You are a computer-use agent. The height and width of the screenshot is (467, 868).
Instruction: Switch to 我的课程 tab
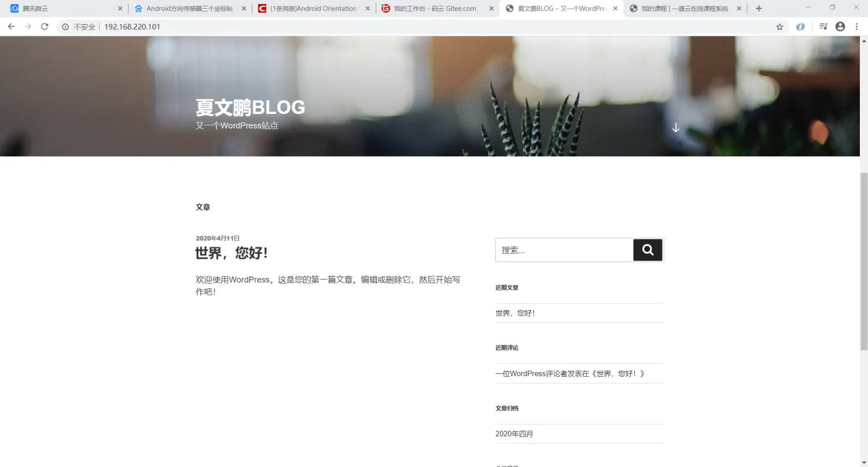(x=685, y=9)
